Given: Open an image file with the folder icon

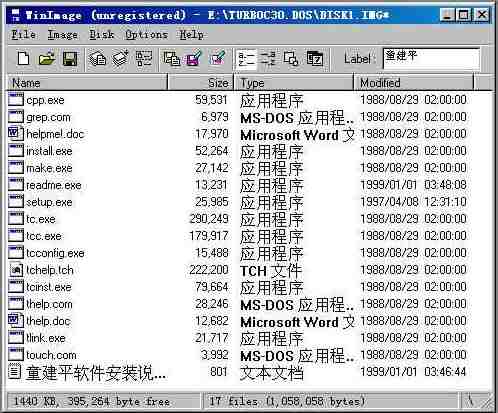Looking at the screenshot, I should point(47,59).
